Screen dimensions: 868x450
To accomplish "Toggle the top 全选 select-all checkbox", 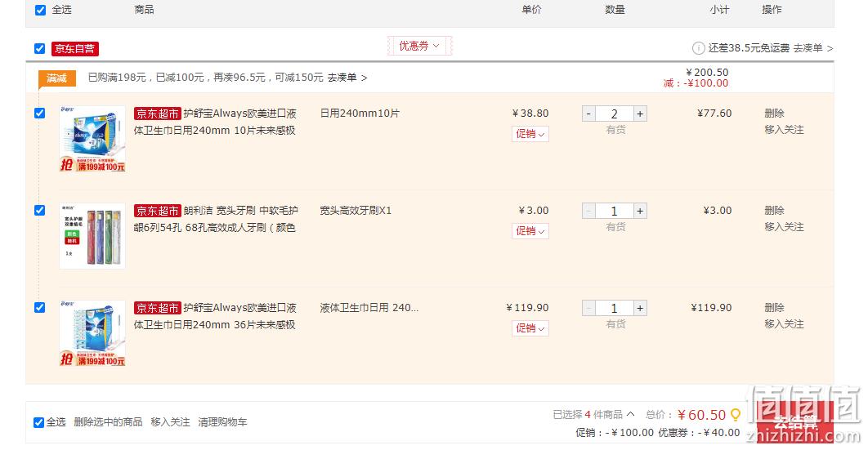I will 40,10.
